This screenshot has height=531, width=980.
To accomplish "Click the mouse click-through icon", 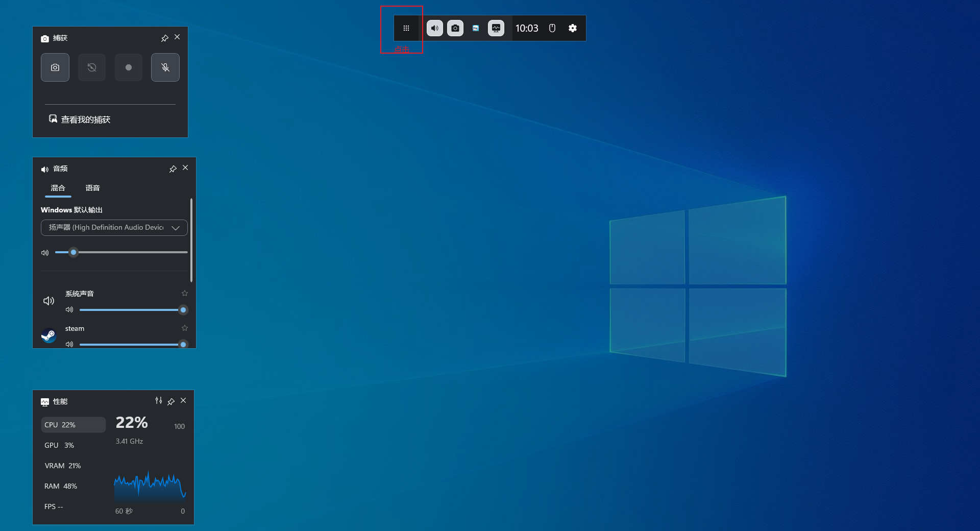I will (552, 28).
